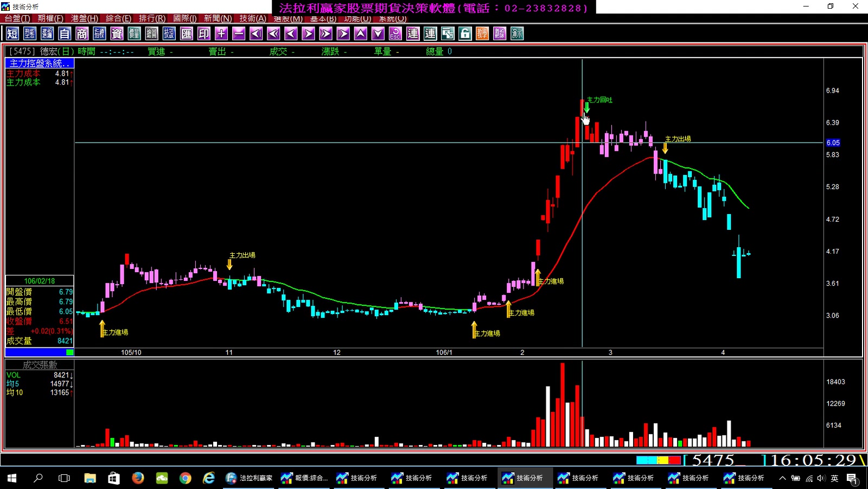Click the 匯 export toolbar icon

(x=187, y=34)
